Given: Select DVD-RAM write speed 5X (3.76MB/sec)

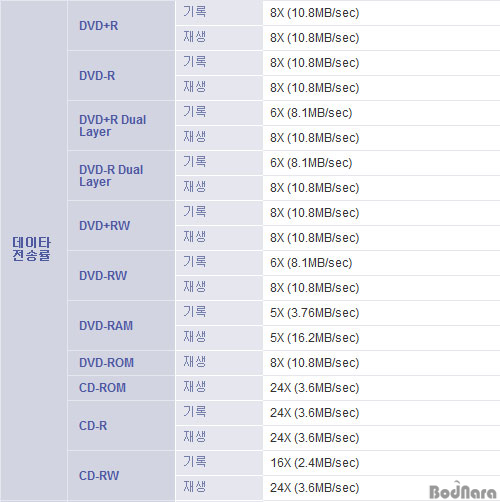Looking at the screenshot, I should click(314, 313).
